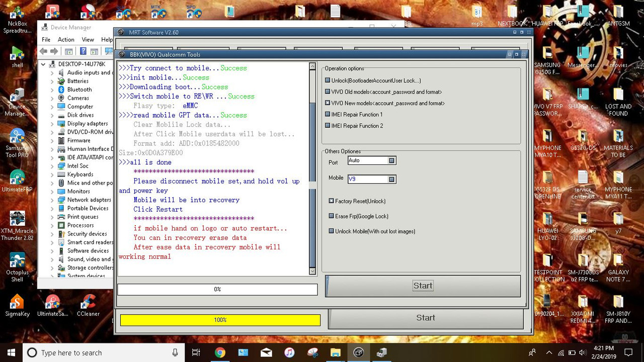Screen dimensions: 644x362
Task: Open SigmaKey desktop icon
Action: pyautogui.click(x=17, y=305)
